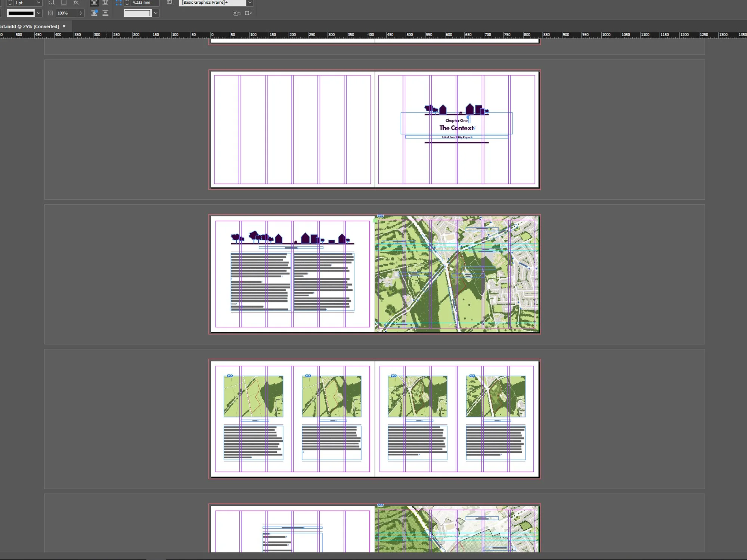Click jump object text wrap icon

[105, 13]
